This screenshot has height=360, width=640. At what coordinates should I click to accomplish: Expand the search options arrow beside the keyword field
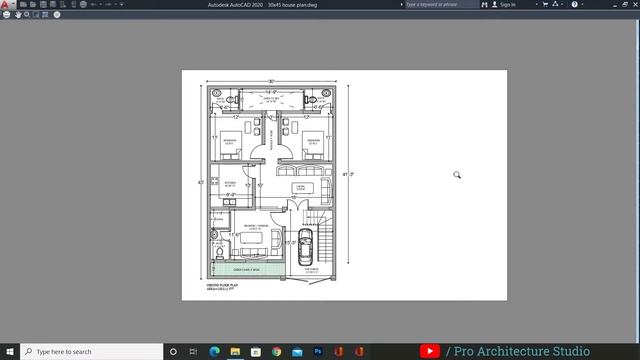tap(402, 4)
